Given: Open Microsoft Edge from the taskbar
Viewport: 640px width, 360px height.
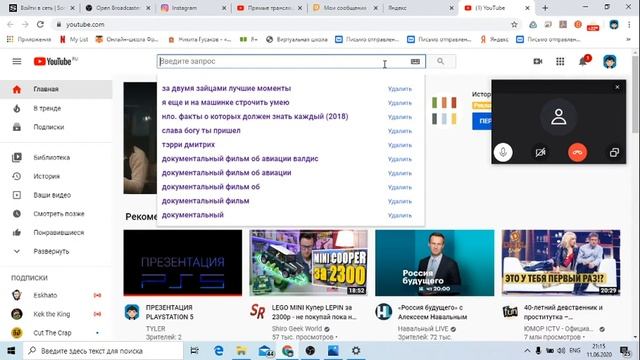Looking at the screenshot, I should [219, 351].
